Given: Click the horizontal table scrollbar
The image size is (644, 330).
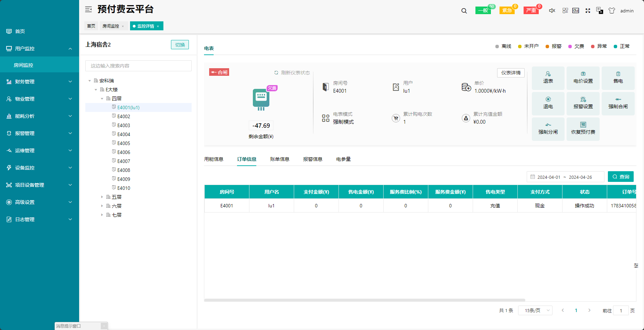Looking at the screenshot, I should coord(365,300).
